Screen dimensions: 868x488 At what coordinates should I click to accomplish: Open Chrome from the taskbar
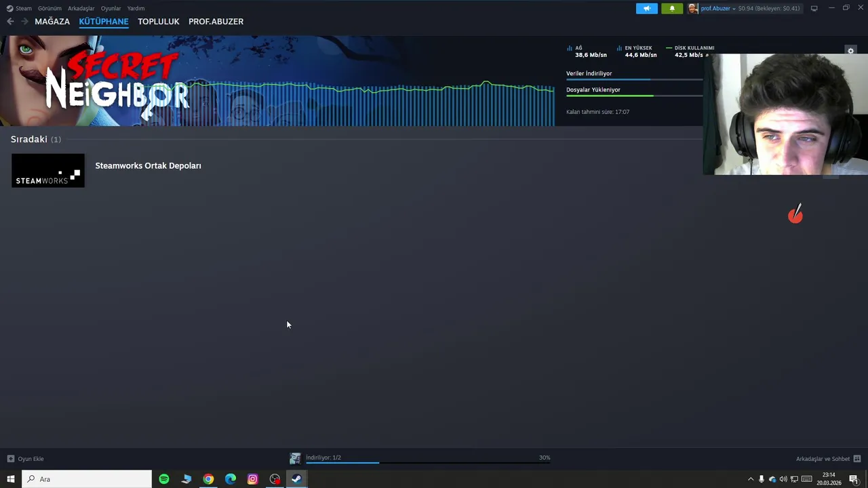pyautogui.click(x=208, y=479)
